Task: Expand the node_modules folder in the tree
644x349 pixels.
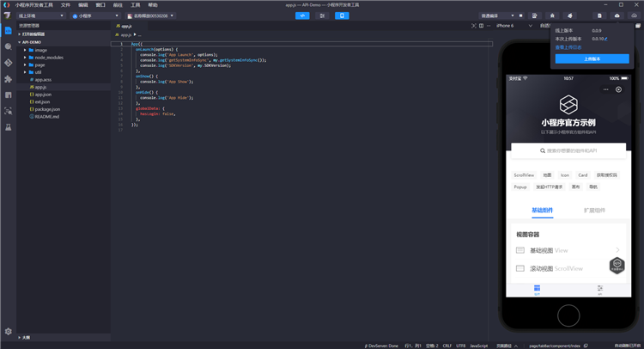Action: coord(48,58)
